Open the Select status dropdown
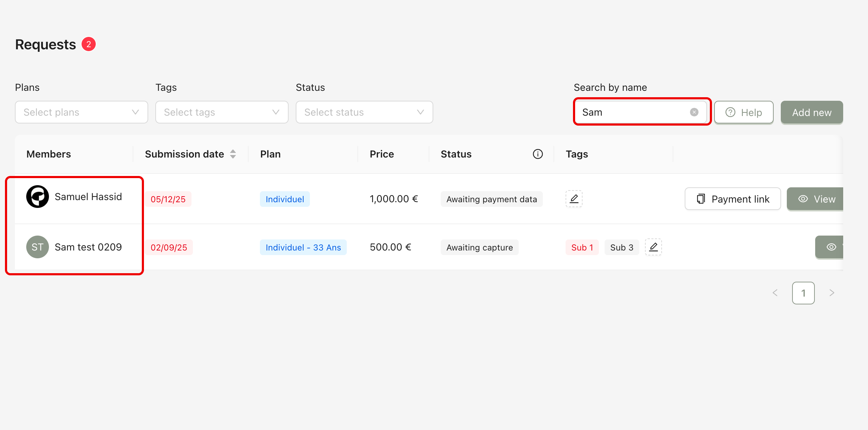This screenshot has height=430, width=868. tap(364, 112)
